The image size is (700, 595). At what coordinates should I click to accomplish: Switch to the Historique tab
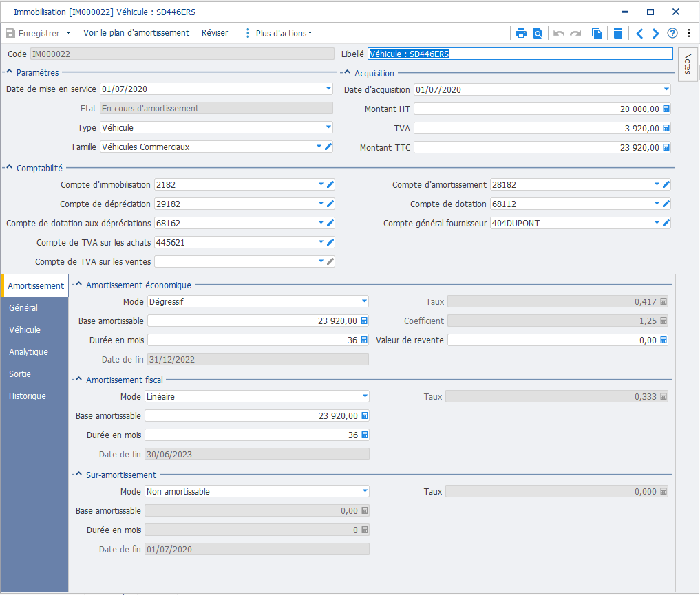coord(35,396)
